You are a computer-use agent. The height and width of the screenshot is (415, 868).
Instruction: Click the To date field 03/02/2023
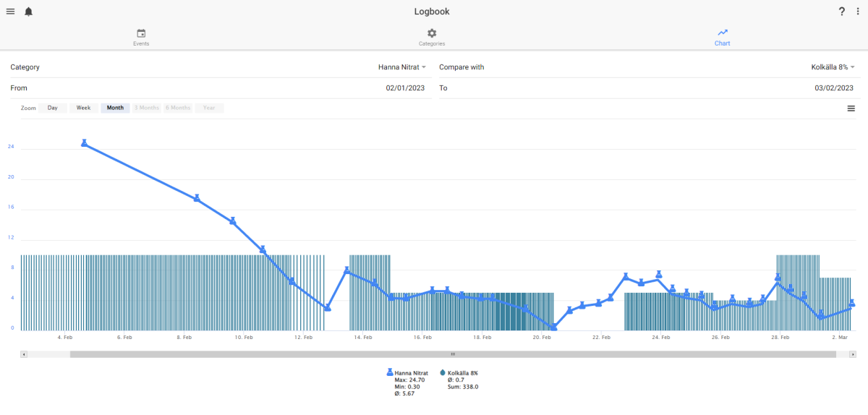click(x=647, y=88)
